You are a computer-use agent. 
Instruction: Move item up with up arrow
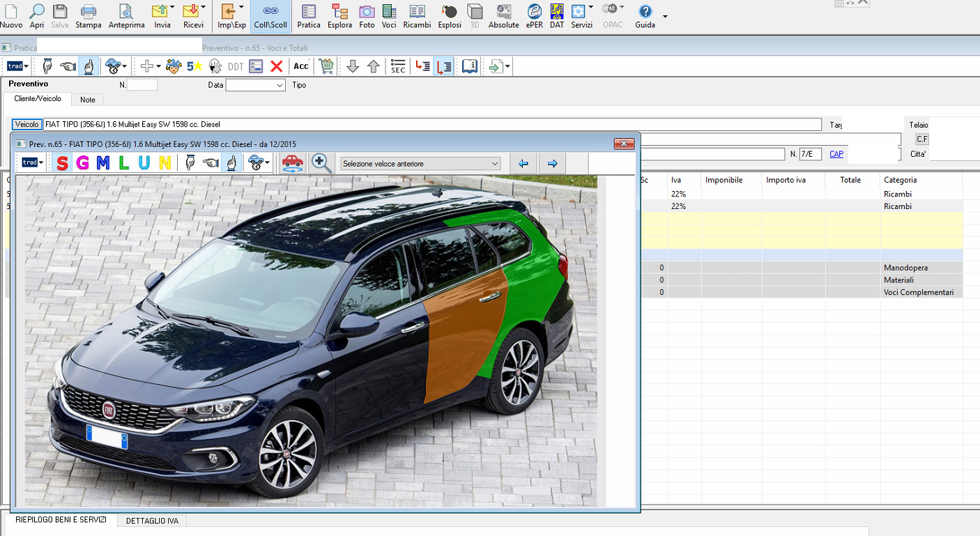pyautogui.click(x=374, y=66)
